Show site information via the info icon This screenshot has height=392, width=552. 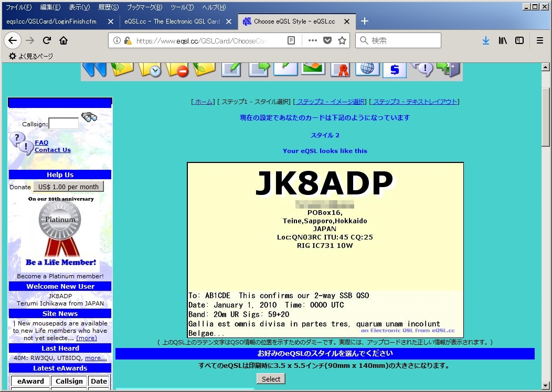point(117,41)
